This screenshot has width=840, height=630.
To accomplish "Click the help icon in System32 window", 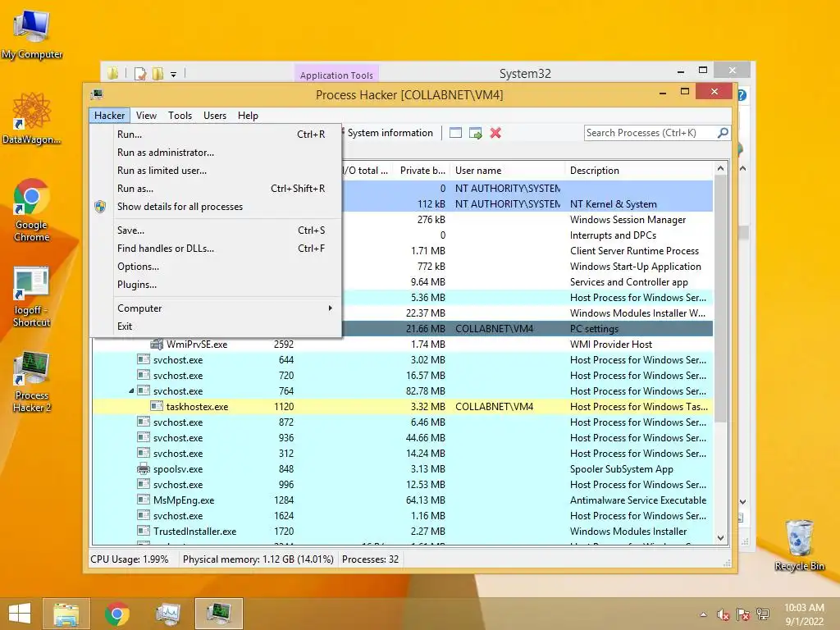I will (x=742, y=95).
